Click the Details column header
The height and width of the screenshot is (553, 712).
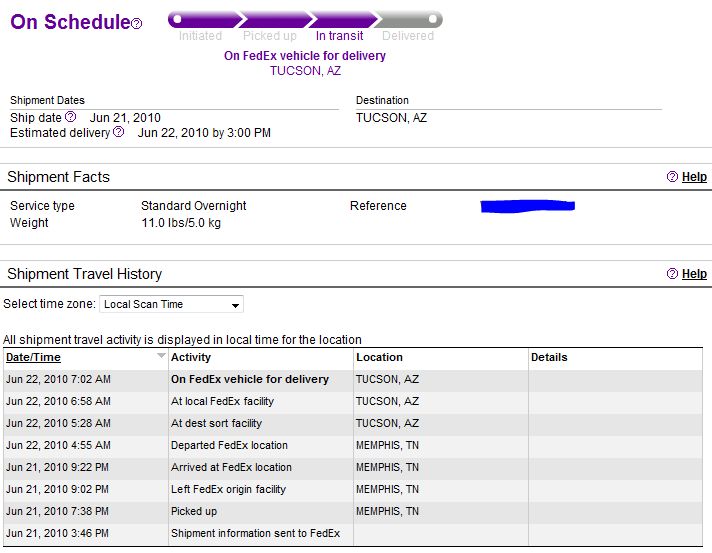click(x=549, y=357)
